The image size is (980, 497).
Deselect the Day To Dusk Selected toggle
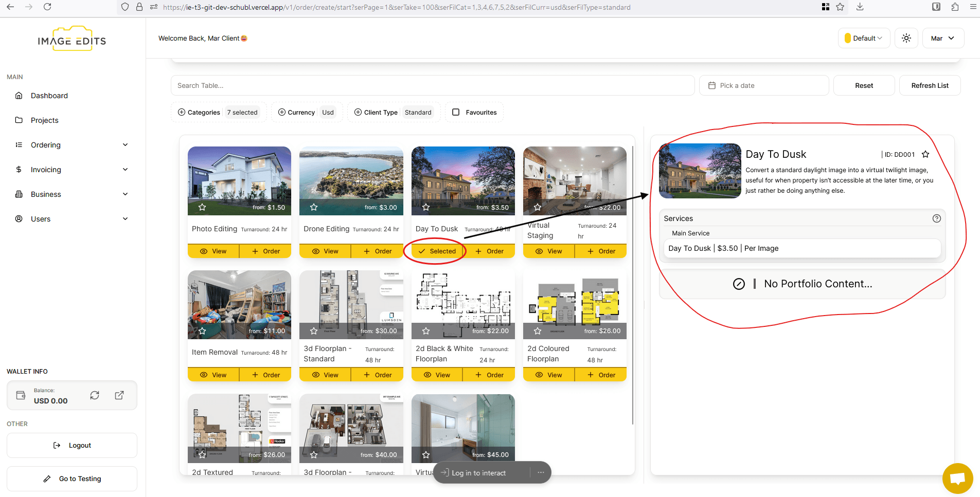(x=437, y=251)
